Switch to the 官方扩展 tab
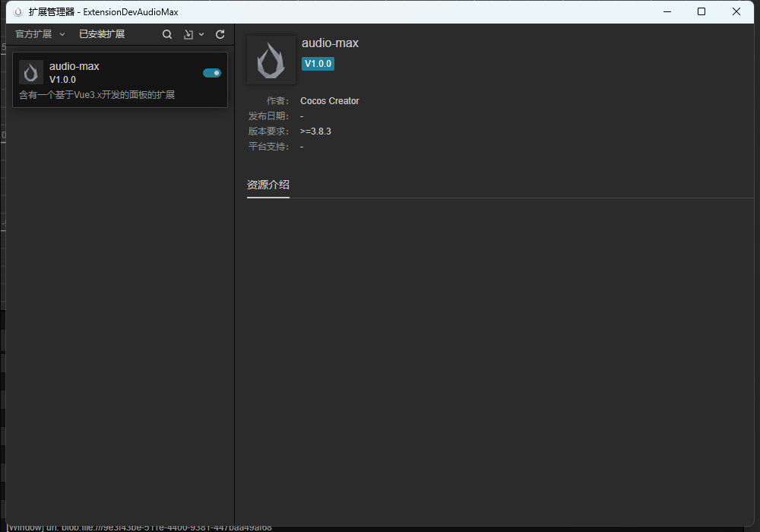 click(x=33, y=34)
